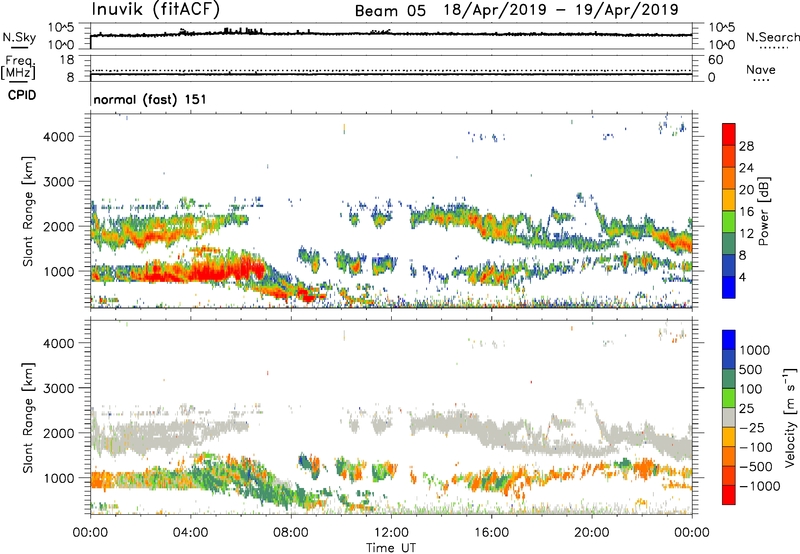Click the Slant Range [km] label of power panel
The height and width of the screenshot is (554, 800).
tap(28, 212)
